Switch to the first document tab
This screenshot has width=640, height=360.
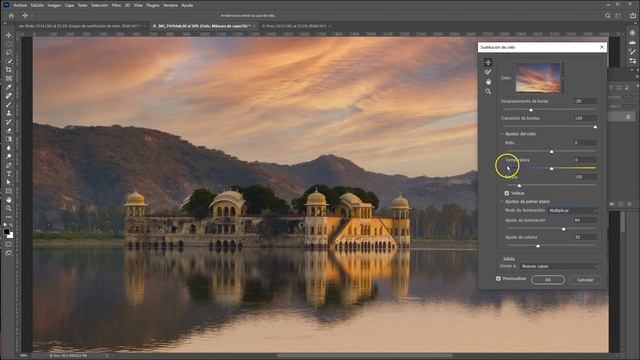[x=79, y=26]
